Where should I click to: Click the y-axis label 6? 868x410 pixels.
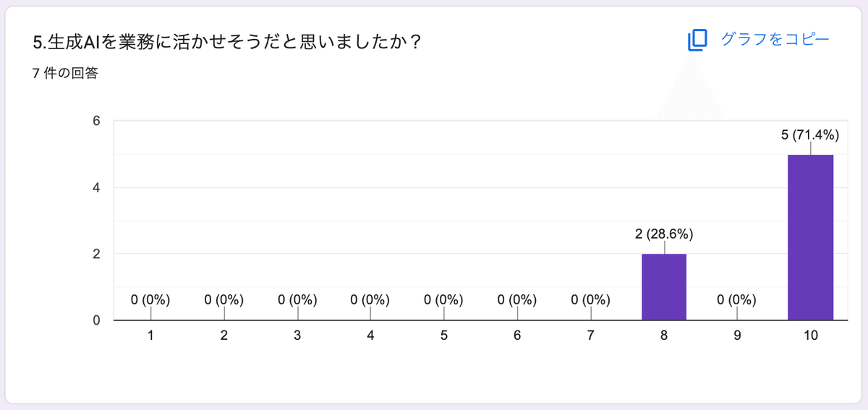pos(95,121)
